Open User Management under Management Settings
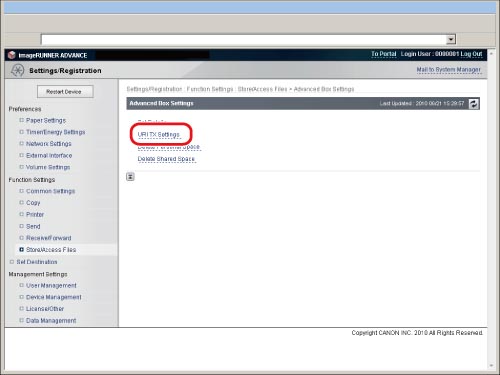This screenshot has height=375, width=500. [51, 286]
